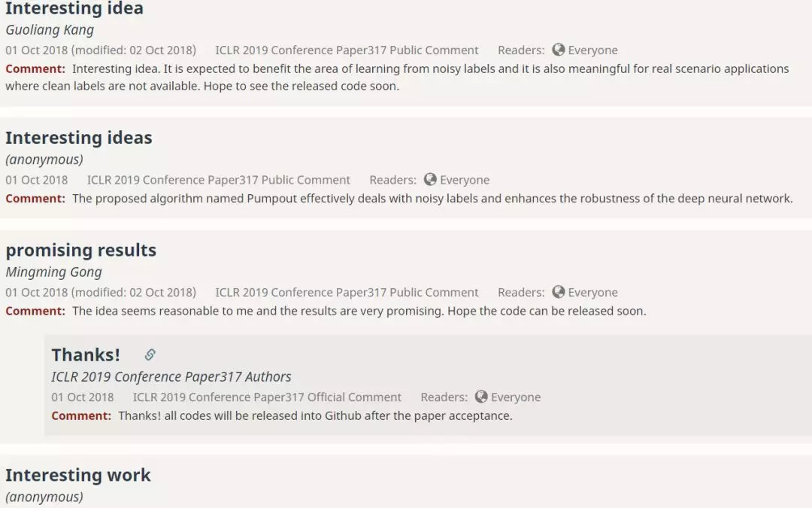Click globe icon in Guoliang Kang's comment

(559, 50)
